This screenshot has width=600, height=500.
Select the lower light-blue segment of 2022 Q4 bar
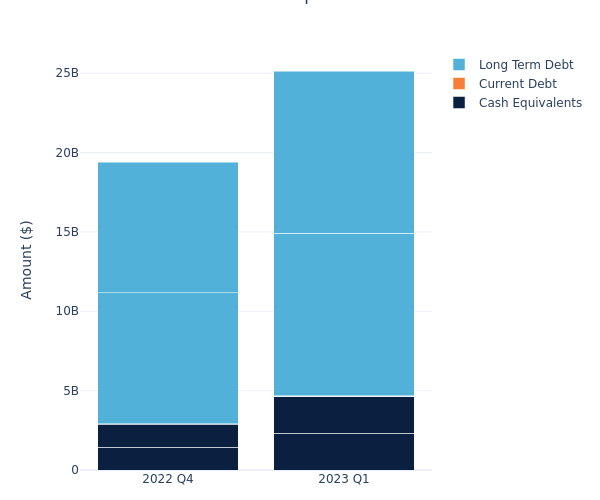pyautogui.click(x=168, y=358)
